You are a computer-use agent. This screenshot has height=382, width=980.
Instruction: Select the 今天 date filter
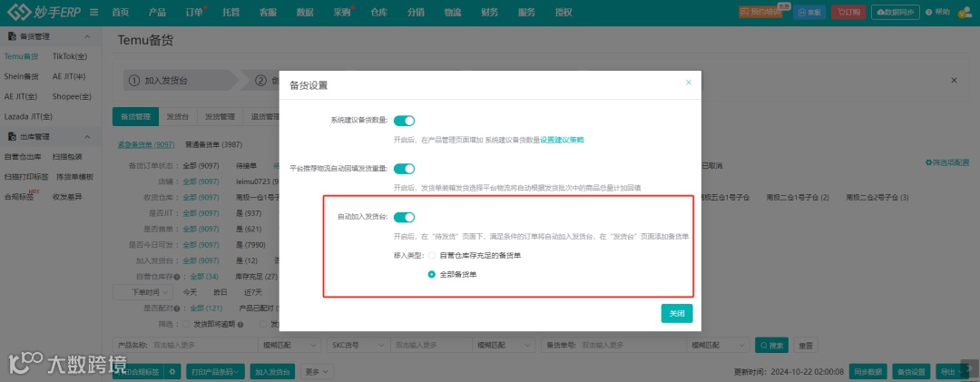190,292
